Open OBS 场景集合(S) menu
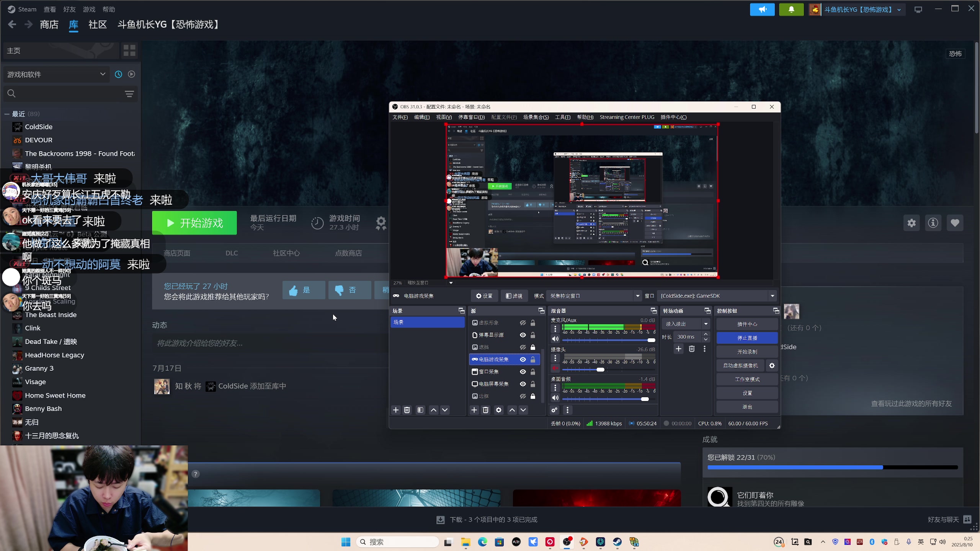 pyautogui.click(x=536, y=117)
